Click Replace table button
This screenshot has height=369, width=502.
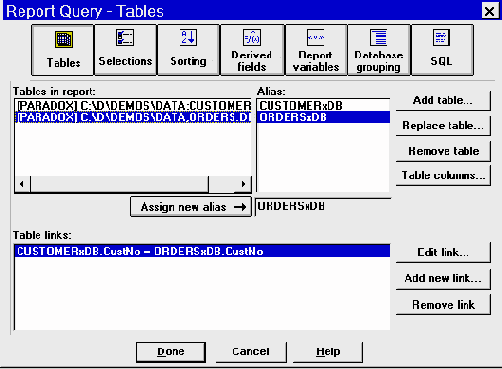(443, 126)
